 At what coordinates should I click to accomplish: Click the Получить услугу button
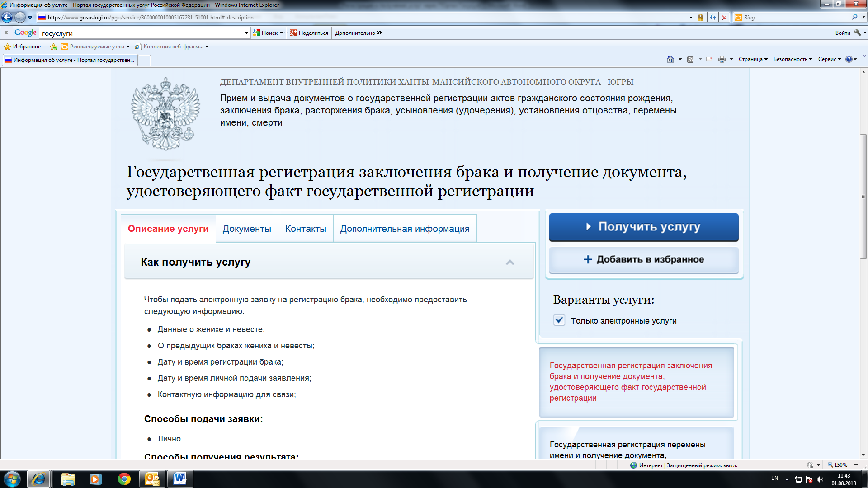click(x=644, y=227)
